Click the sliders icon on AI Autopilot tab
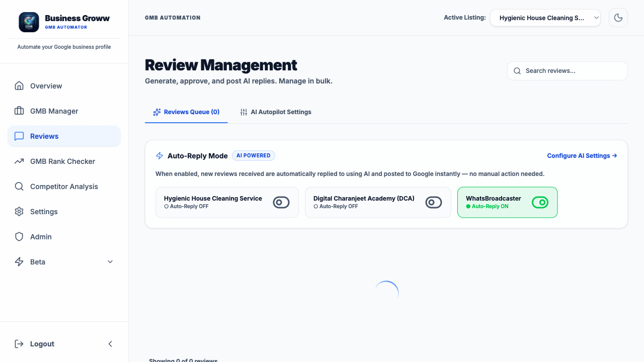The width and height of the screenshot is (644, 362). click(x=244, y=112)
